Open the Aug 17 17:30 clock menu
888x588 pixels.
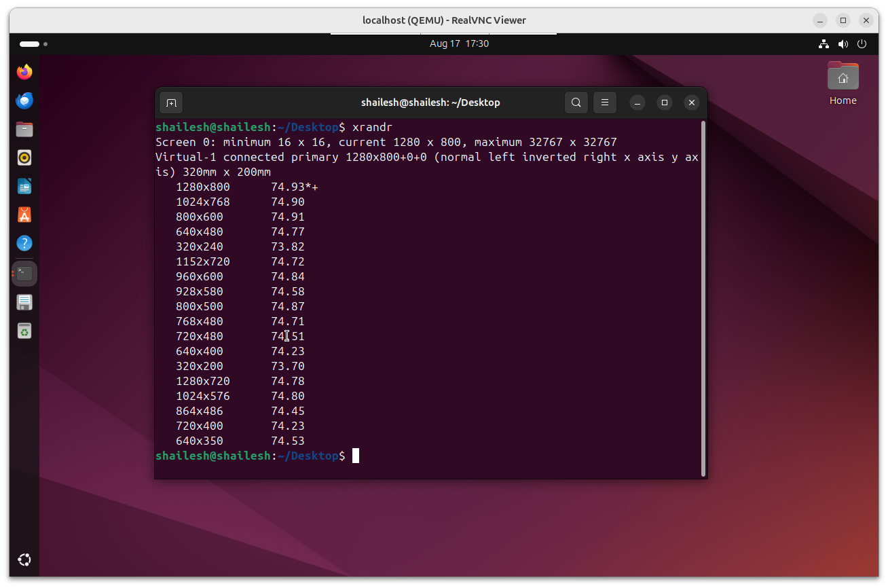pos(459,44)
